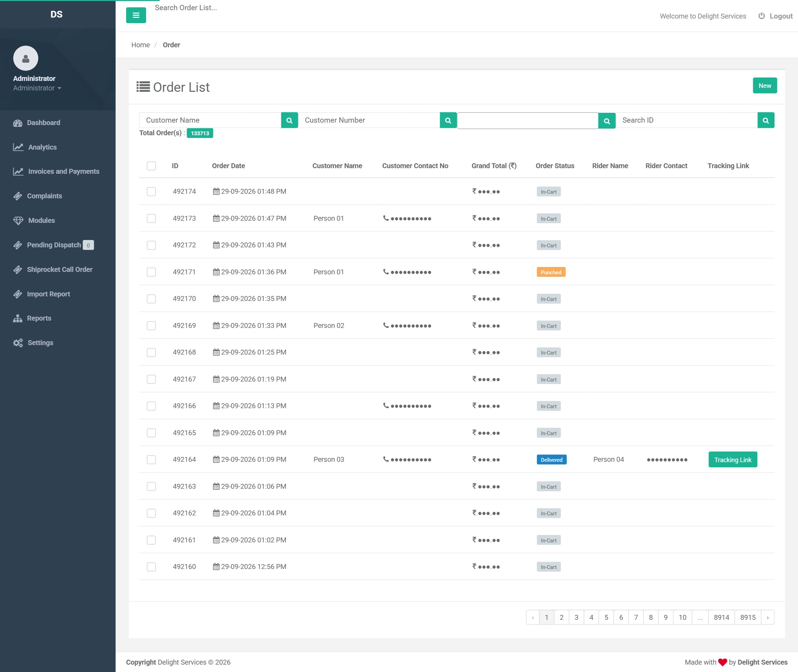798x672 pixels.
Task: Check the box for order 492171
Action: click(x=151, y=272)
